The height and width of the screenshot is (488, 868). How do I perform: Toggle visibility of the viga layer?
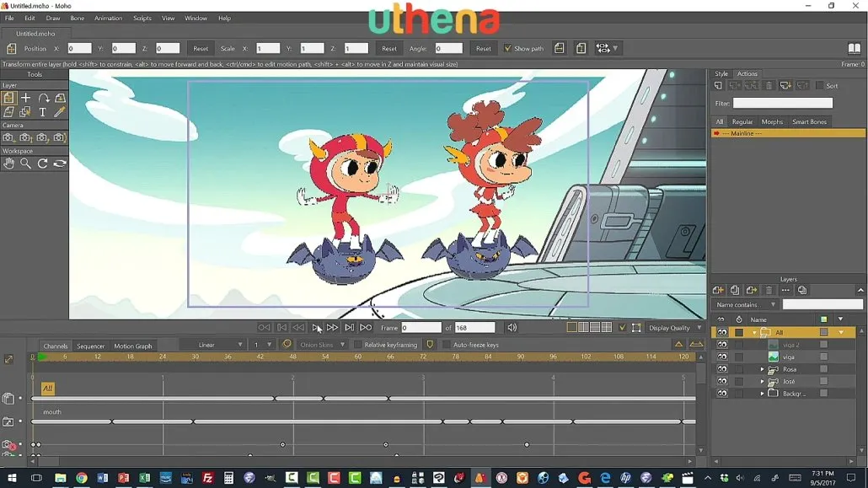tap(722, 357)
